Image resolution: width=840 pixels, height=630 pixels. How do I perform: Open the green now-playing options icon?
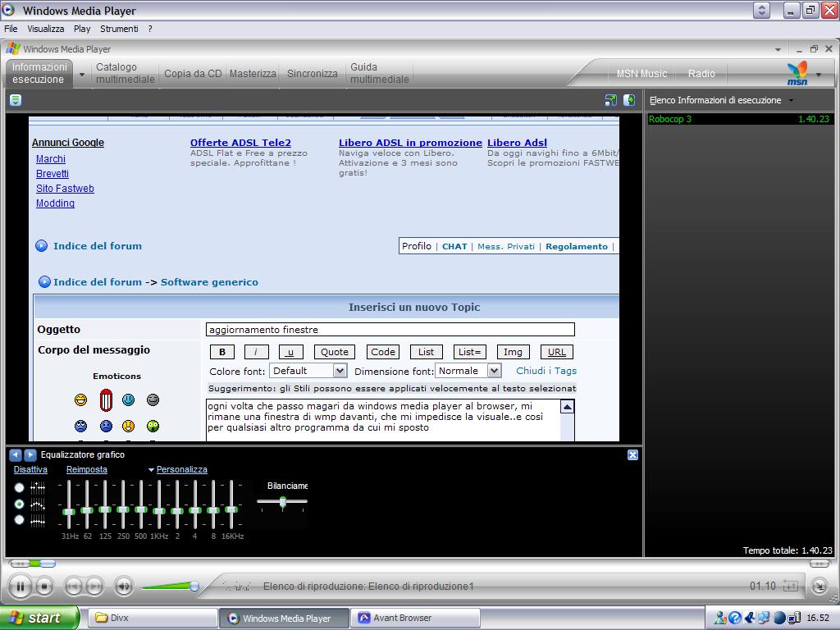(16, 100)
